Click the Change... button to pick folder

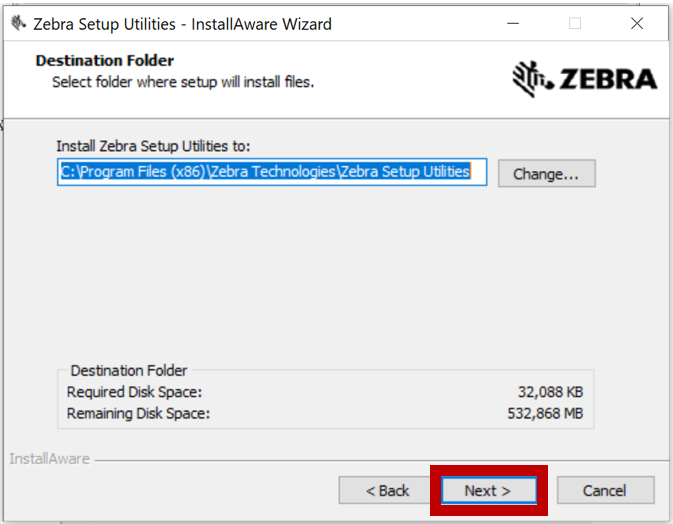(x=546, y=174)
